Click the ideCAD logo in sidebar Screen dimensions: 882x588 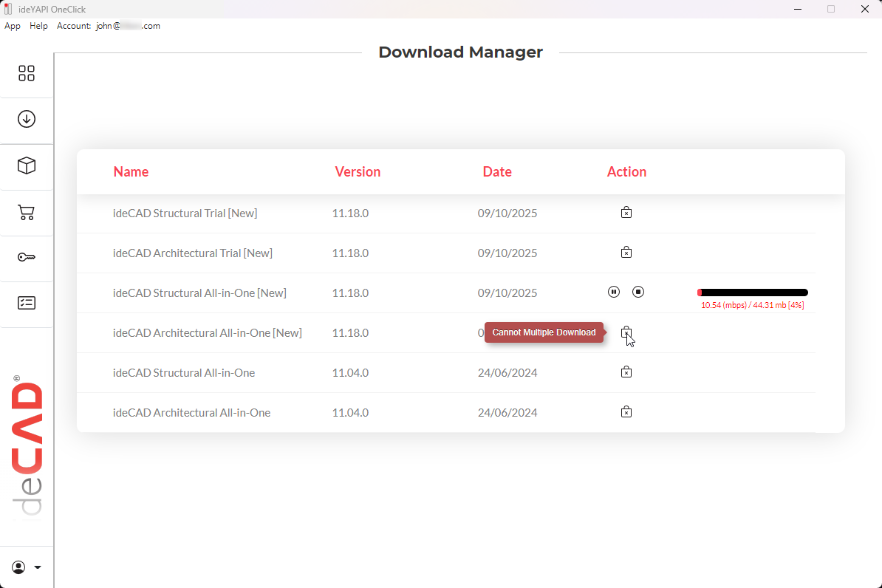pos(27,445)
